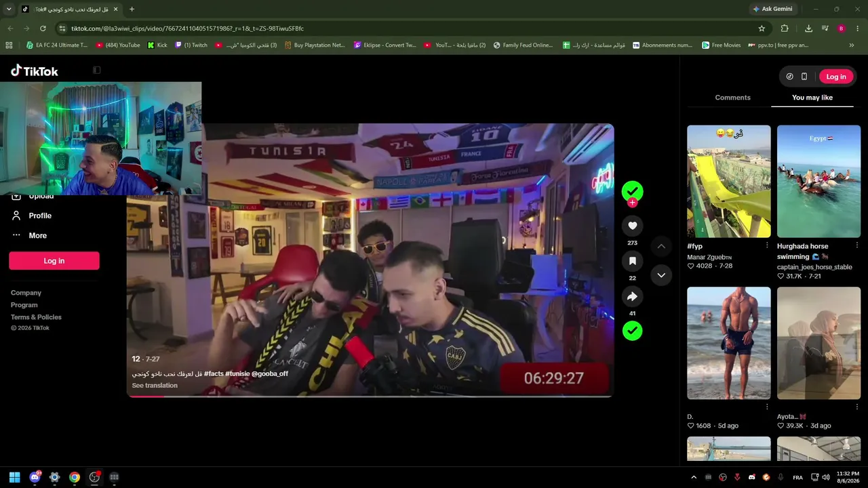Open the Profile icon in sidebar
Screen dimensions: 868x488
point(16,216)
